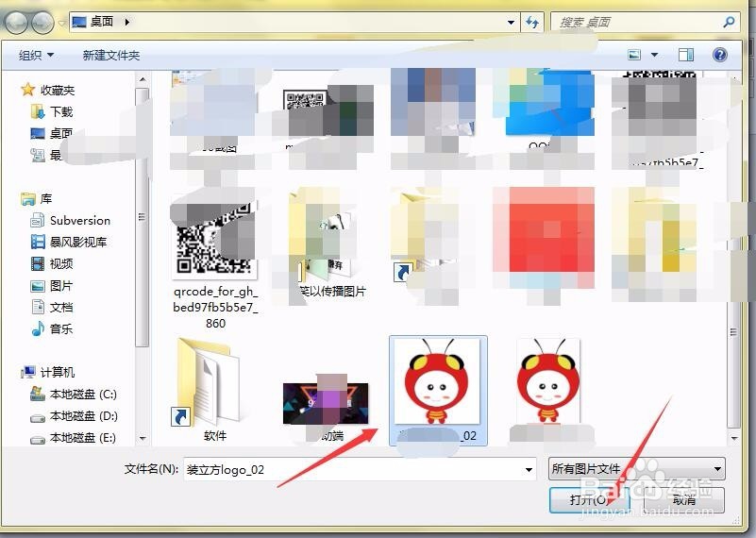756x538 pixels.
Task: Open the 视频 library
Action: [x=61, y=263]
